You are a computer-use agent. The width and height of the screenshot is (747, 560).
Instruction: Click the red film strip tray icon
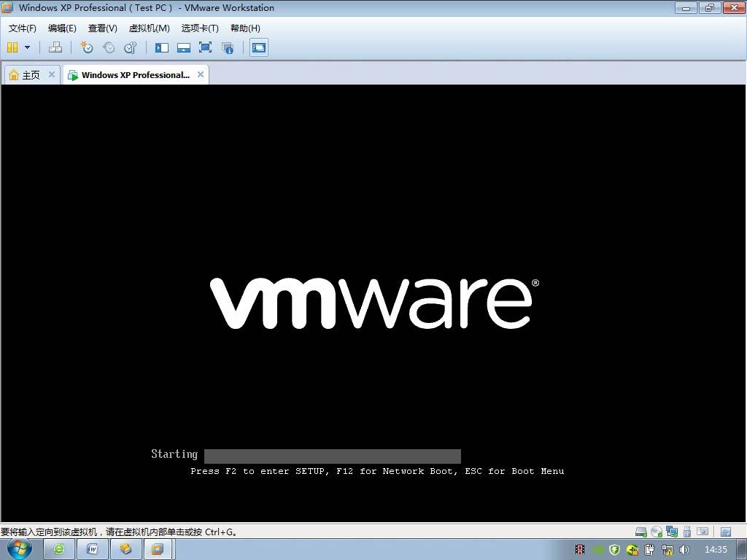pyautogui.click(x=580, y=550)
